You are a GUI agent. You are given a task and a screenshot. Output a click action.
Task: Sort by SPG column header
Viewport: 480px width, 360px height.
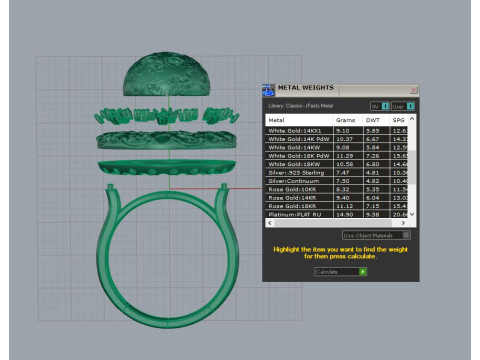(399, 120)
